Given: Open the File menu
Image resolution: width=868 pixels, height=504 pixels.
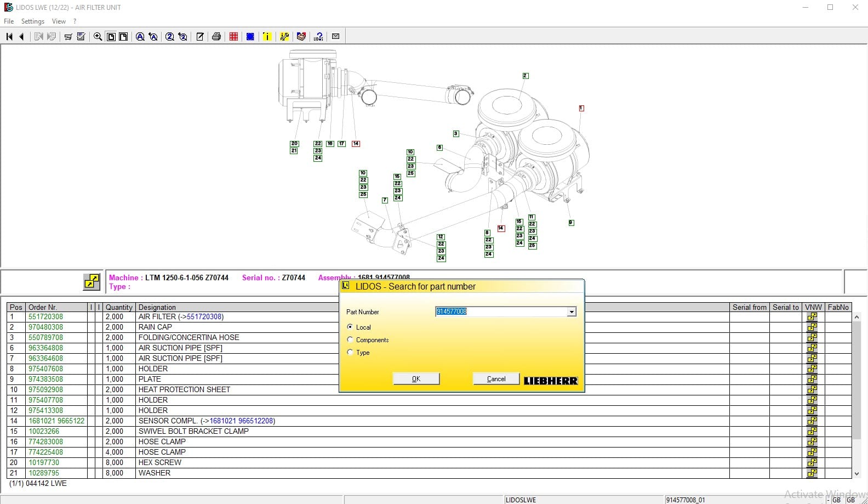Looking at the screenshot, I should tap(9, 21).
